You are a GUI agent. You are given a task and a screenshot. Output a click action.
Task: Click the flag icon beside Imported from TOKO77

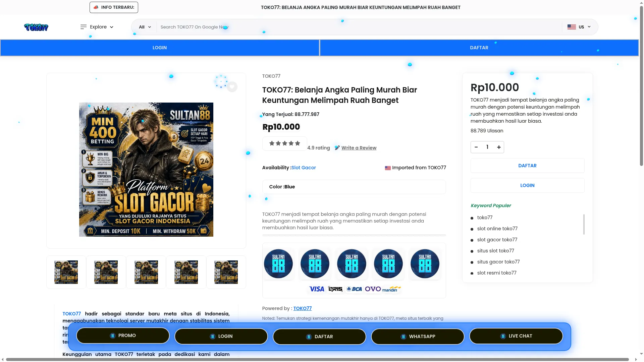click(388, 168)
